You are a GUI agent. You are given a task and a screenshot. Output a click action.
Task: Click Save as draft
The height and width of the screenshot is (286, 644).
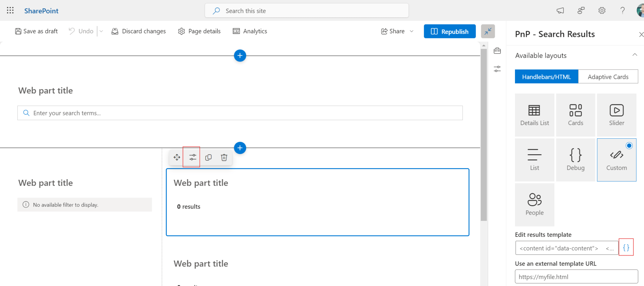tap(36, 31)
